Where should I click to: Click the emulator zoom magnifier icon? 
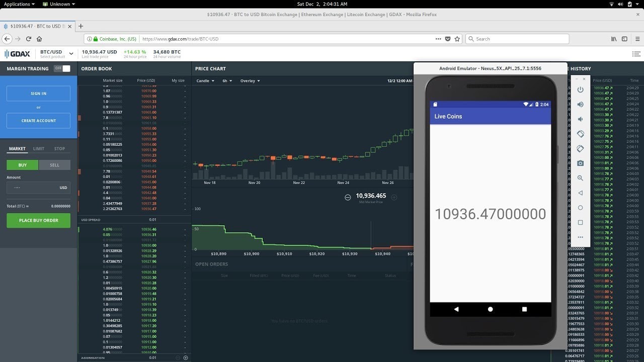580,178
